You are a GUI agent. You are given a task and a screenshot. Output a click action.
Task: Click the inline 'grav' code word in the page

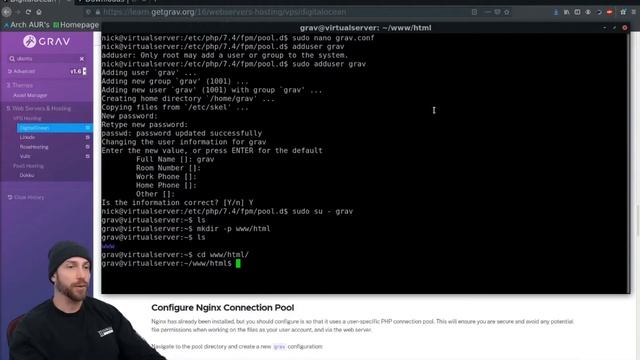click(x=279, y=347)
